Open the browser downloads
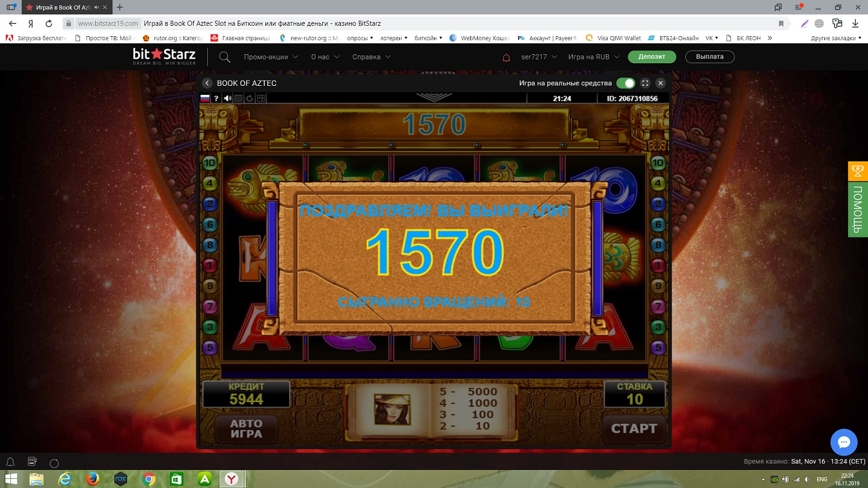 coord(855,23)
